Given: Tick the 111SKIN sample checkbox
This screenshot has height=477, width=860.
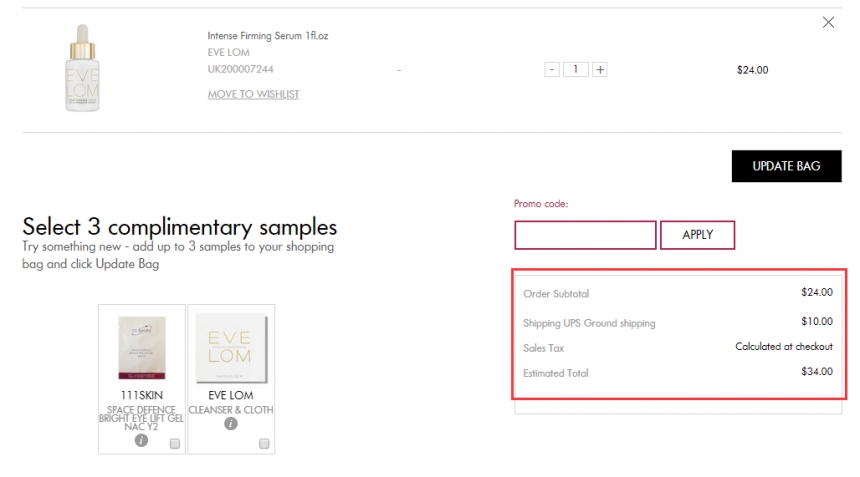Looking at the screenshot, I should [x=175, y=444].
